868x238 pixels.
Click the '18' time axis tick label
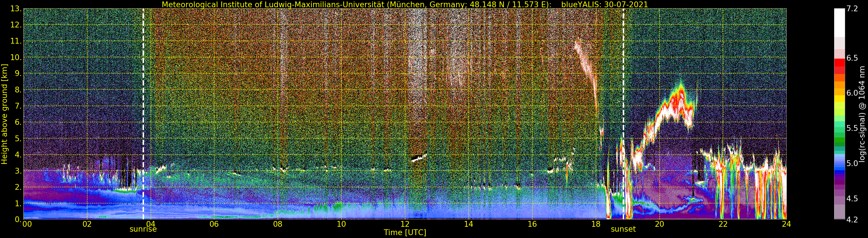[x=596, y=224]
